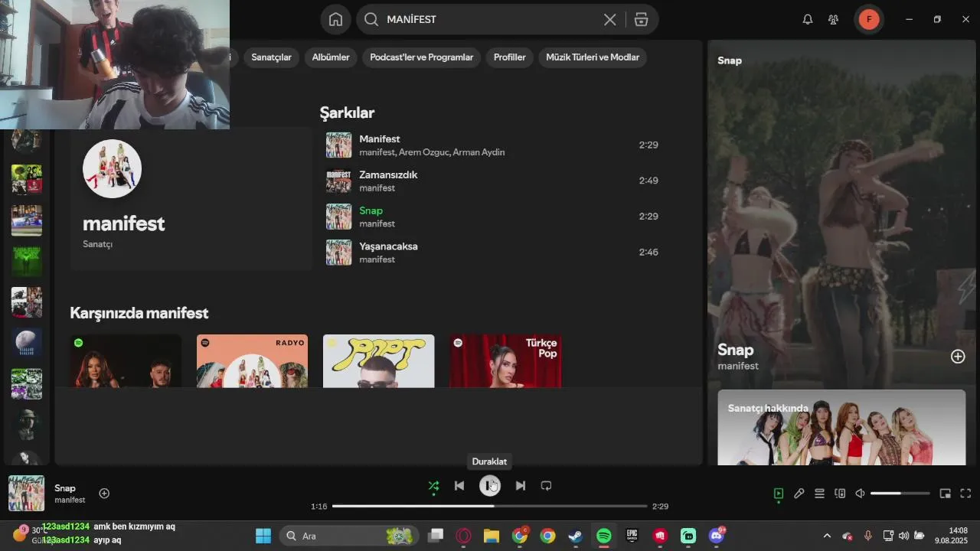
Task: Add Snap to Liked Songs in player bar
Action: [x=104, y=494]
